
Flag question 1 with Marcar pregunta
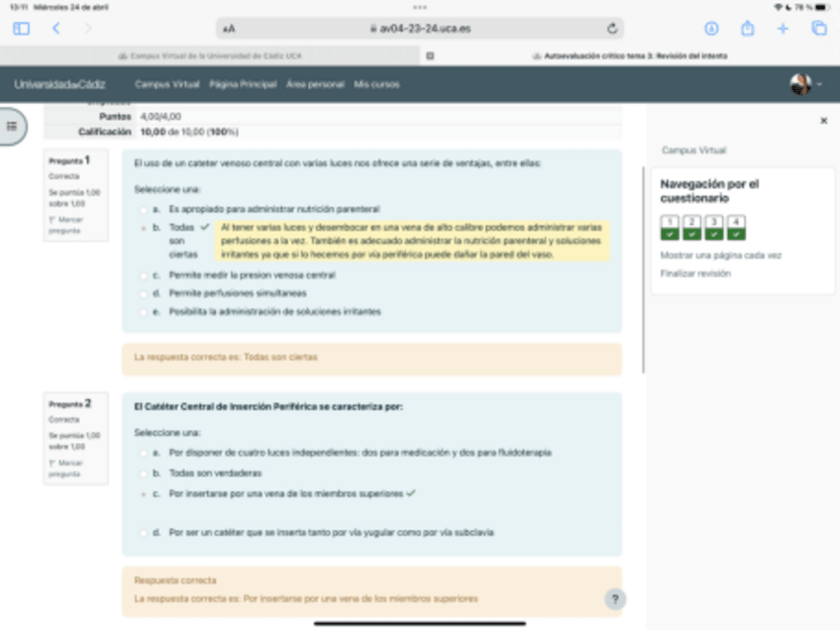tap(66, 225)
